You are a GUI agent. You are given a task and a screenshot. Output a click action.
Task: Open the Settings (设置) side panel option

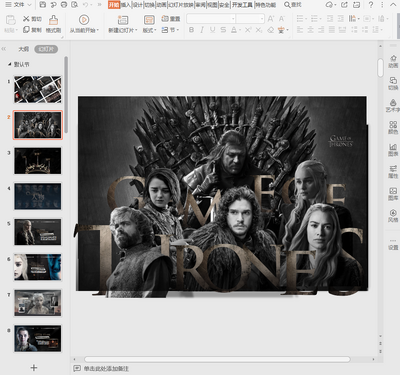click(x=393, y=244)
